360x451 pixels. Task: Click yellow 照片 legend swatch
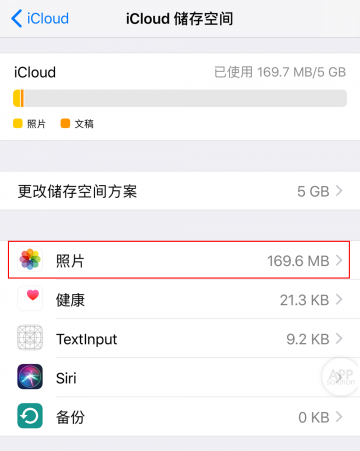18,123
